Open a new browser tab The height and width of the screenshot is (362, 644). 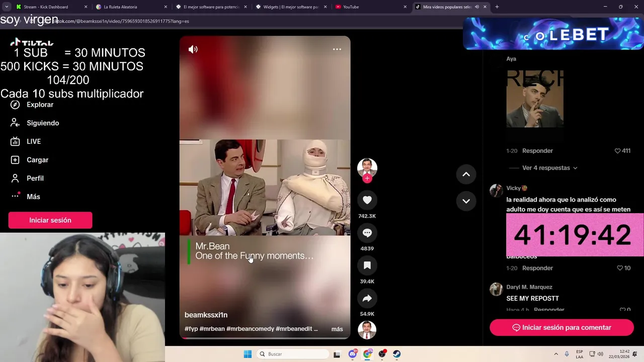(497, 7)
